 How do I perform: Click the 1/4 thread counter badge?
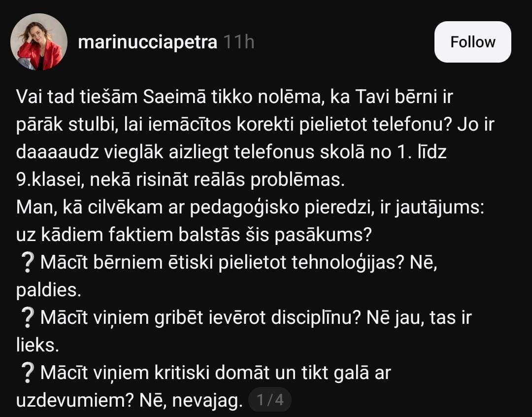(270, 400)
